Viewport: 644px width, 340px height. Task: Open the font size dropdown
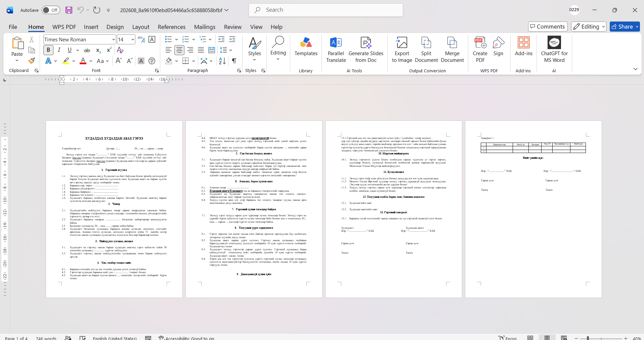click(x=133, y=40)
